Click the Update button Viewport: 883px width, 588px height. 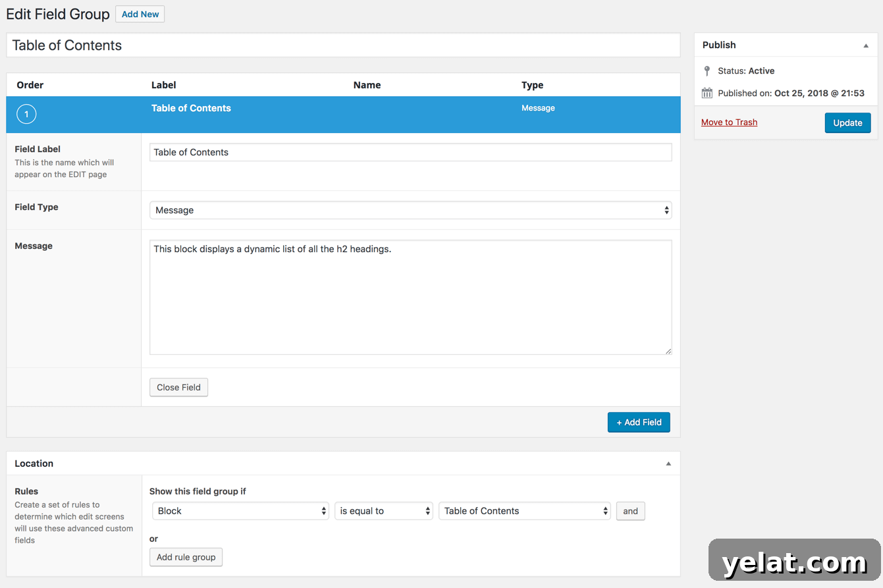click(847, 122)
